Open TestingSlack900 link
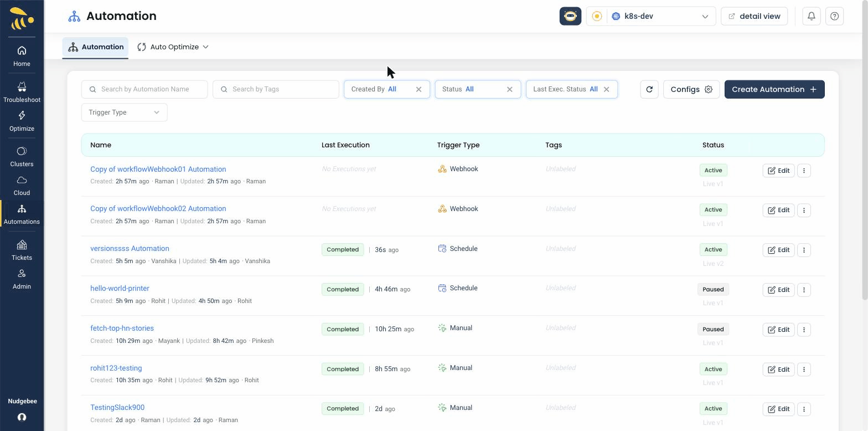The height and width of the screenshot is (431, 868). tap(117, 408)
